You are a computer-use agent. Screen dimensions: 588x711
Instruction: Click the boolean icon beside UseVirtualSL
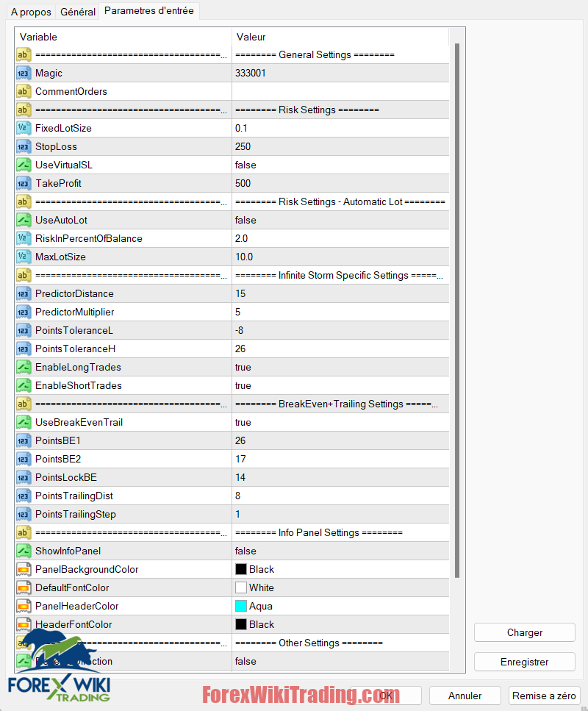(24, 165)
